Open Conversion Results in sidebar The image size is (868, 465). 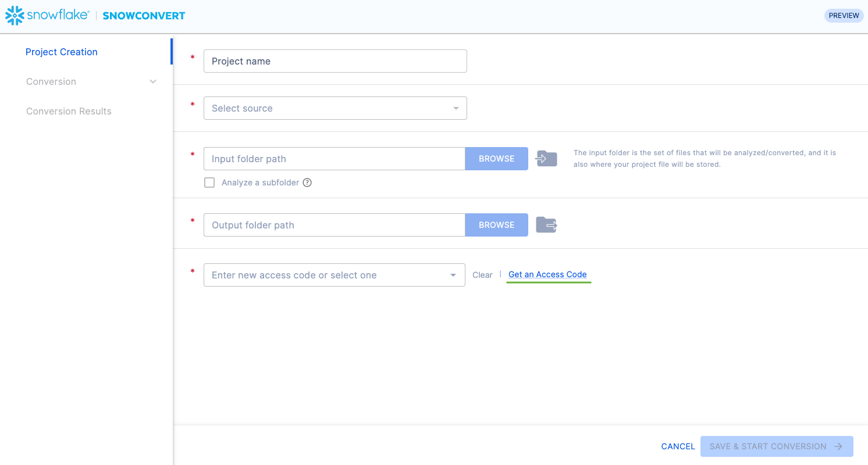pos(69,111)
